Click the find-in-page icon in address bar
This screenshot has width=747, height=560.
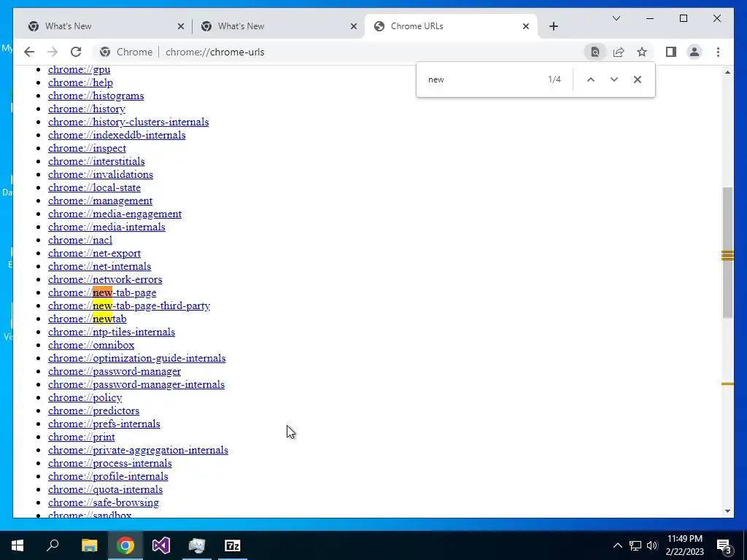click(x=595, y=52)
